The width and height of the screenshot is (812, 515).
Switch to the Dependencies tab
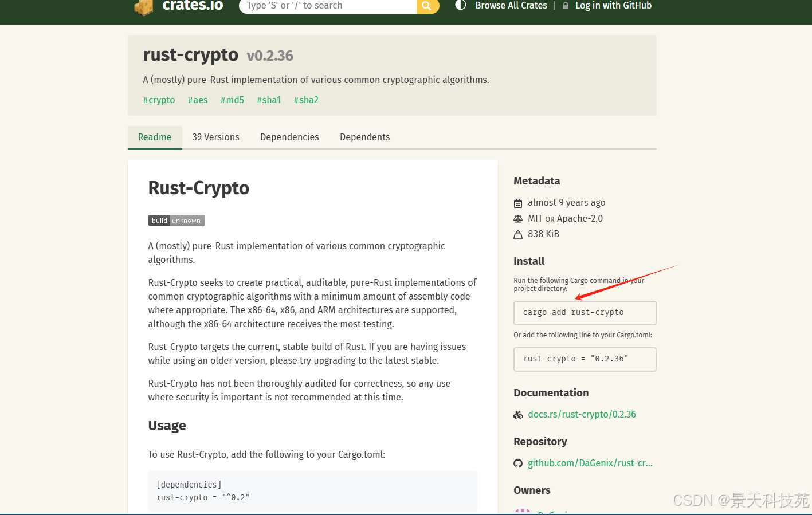click(x=289, y=137)
